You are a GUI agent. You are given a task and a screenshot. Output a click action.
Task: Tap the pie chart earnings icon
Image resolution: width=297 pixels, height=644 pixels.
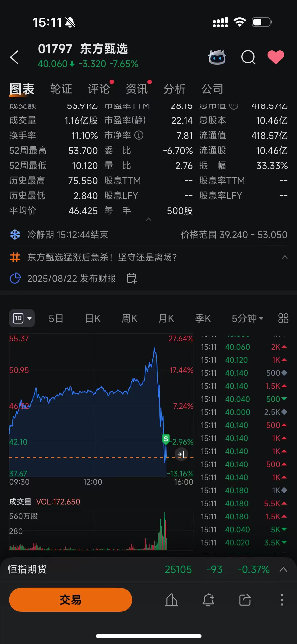15,278
